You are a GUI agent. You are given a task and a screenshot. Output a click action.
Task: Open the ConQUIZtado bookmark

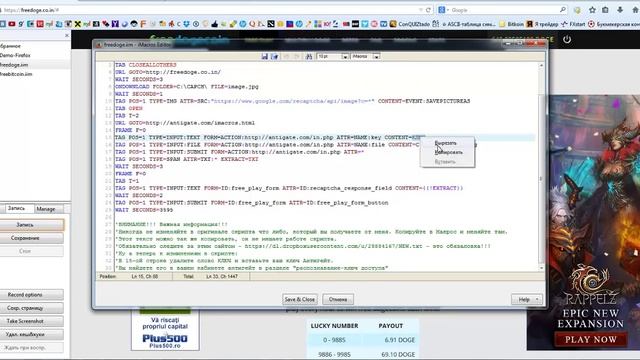(x=409, y=24)
